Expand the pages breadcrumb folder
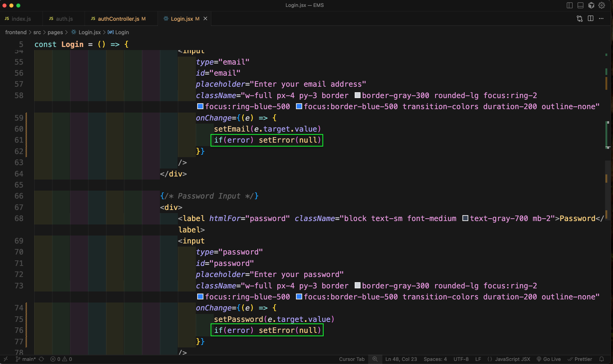 55,32
